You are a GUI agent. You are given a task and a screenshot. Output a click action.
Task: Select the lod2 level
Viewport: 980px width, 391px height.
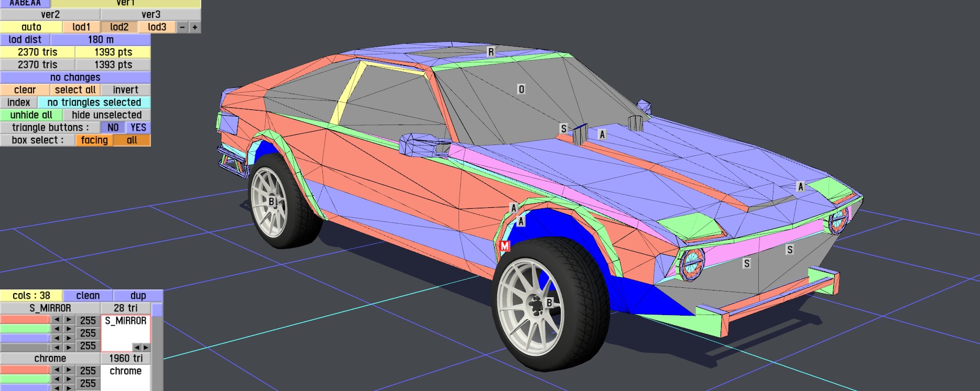tap(119, 27)
